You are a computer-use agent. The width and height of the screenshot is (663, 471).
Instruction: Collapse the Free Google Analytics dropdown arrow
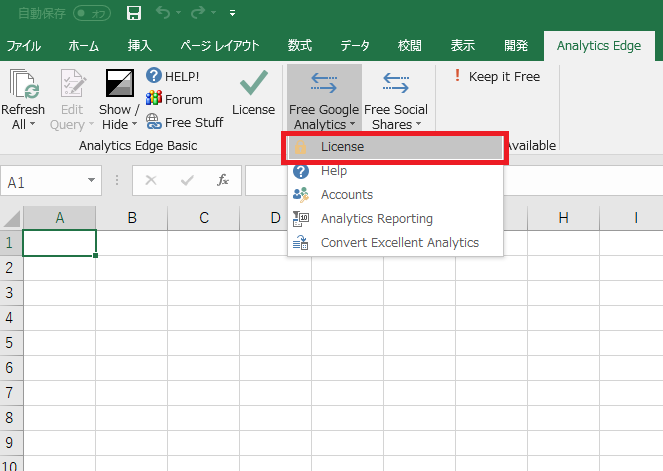(352, 124)
